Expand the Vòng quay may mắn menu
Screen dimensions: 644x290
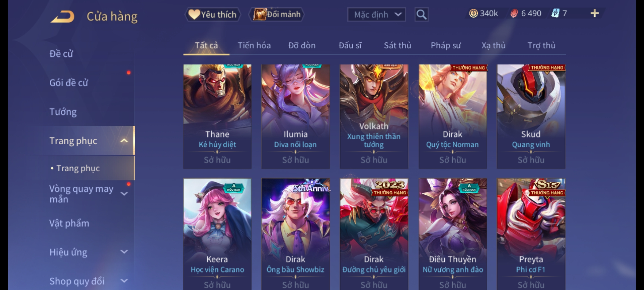[124, 194]
